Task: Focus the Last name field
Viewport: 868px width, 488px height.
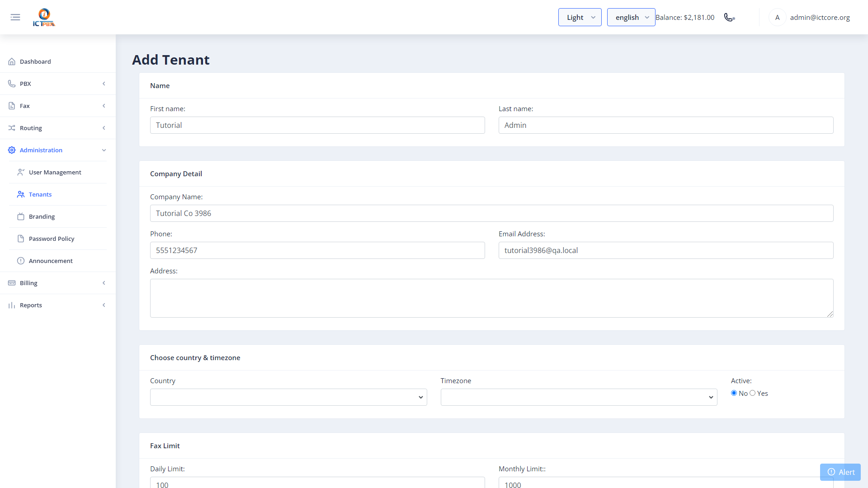Action: [x=666, y=125]
